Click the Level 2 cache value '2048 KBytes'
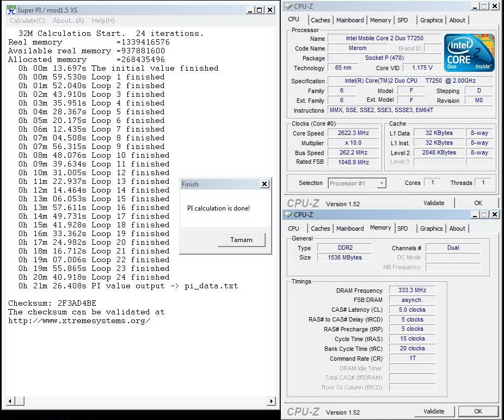The width and height of the screenshot is (504, 420). point(439,152)
